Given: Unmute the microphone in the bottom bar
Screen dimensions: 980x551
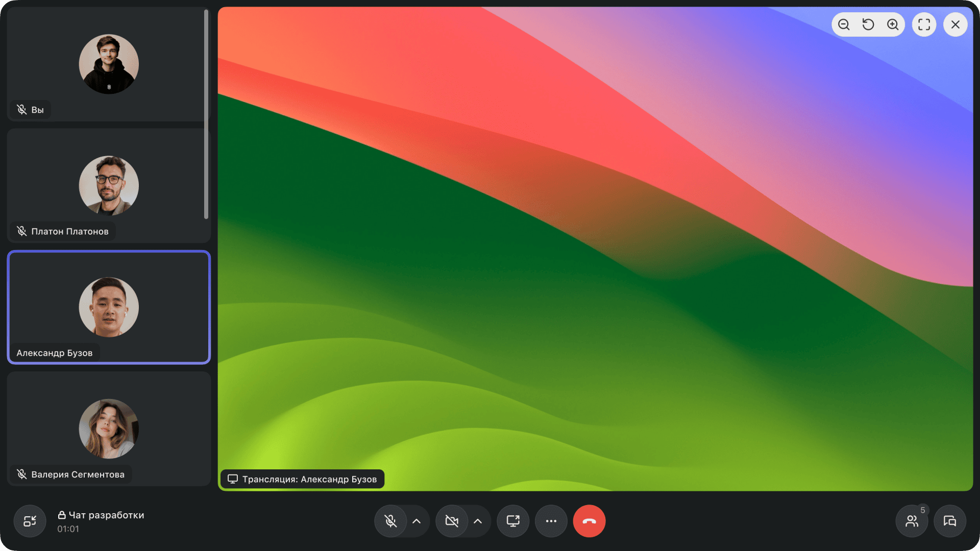Looking at the screenshot, I should click(x=390, y=521).
